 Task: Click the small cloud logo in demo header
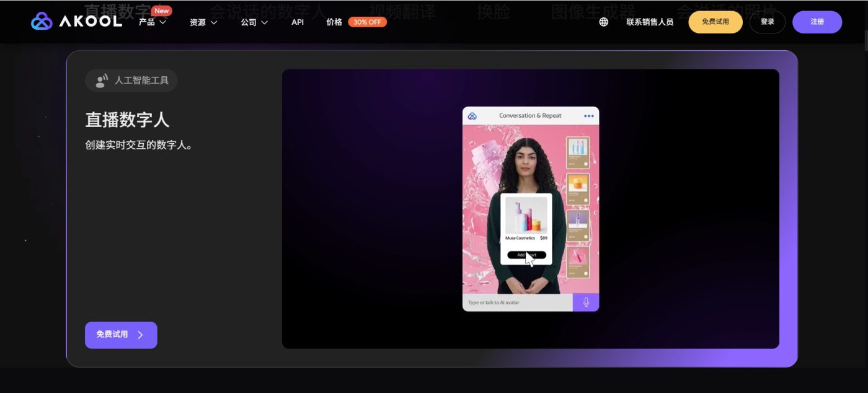472,116
